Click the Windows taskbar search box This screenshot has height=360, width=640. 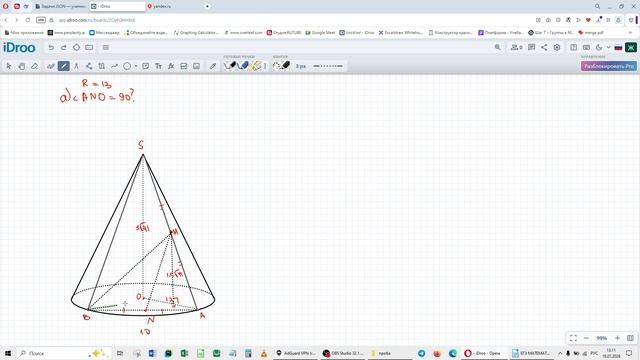pos(63,353)
